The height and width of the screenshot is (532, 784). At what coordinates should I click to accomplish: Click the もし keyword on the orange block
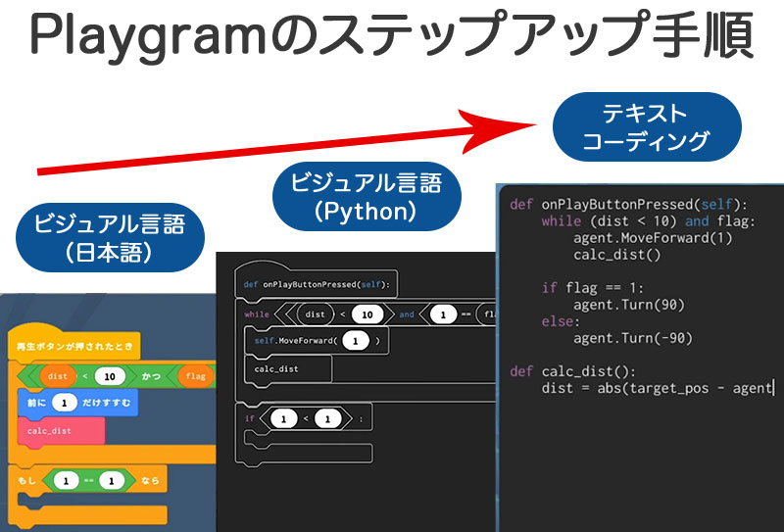[x=27, y=480]
